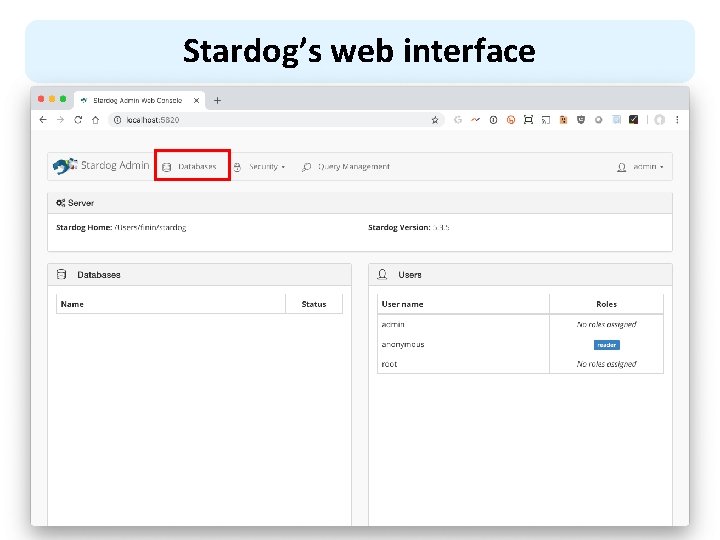This screenshot has width=720, height=540.
Task: Select the Stardog Admin Web Console tab
Action: click(140, 100)
